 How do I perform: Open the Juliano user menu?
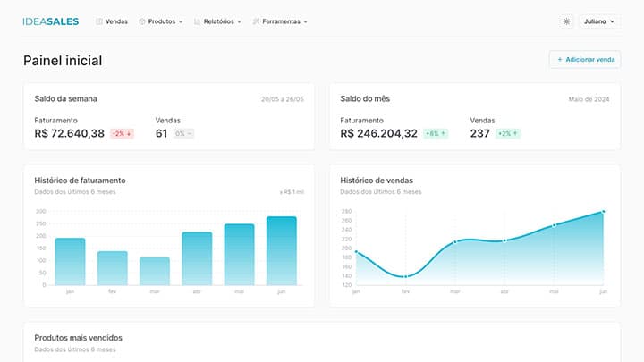point(599,21)
